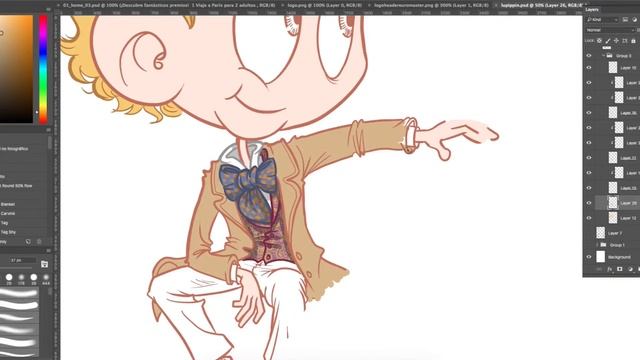The image size is (640, 360).
Task: Select the topmost brush stroke preview
Action: (x=19, y=293)
